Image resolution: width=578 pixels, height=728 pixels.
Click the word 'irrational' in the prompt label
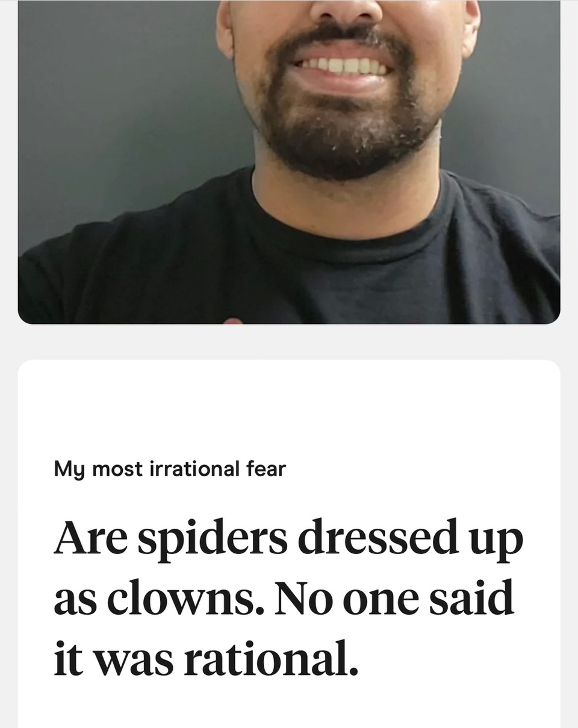click(184, 468)
